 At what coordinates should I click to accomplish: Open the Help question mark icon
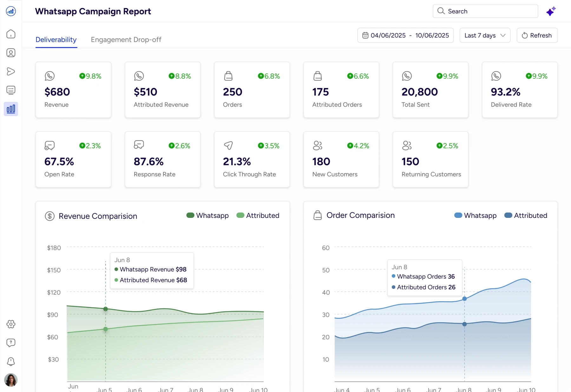coord(11,343)
